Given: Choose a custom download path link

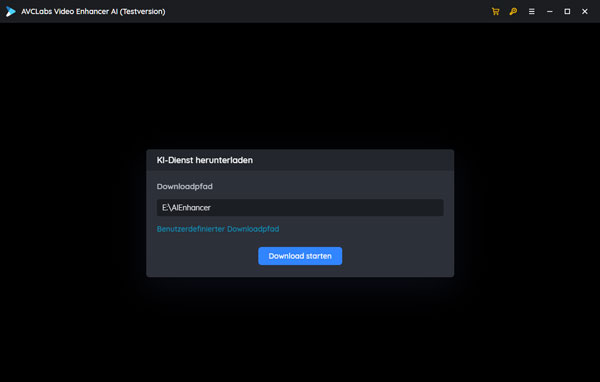Looking at the screenshot, I should point(218,229).
